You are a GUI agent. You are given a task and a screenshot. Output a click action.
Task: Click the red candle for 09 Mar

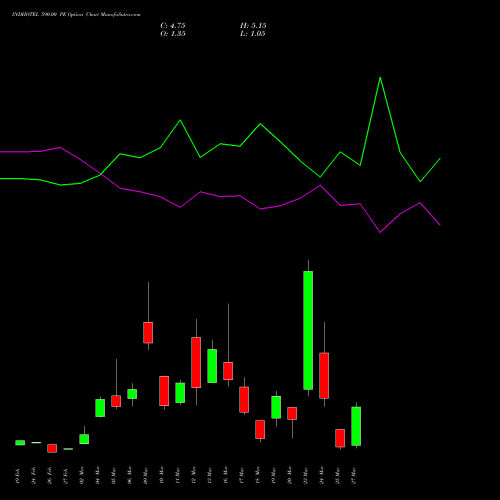point(148,332)
